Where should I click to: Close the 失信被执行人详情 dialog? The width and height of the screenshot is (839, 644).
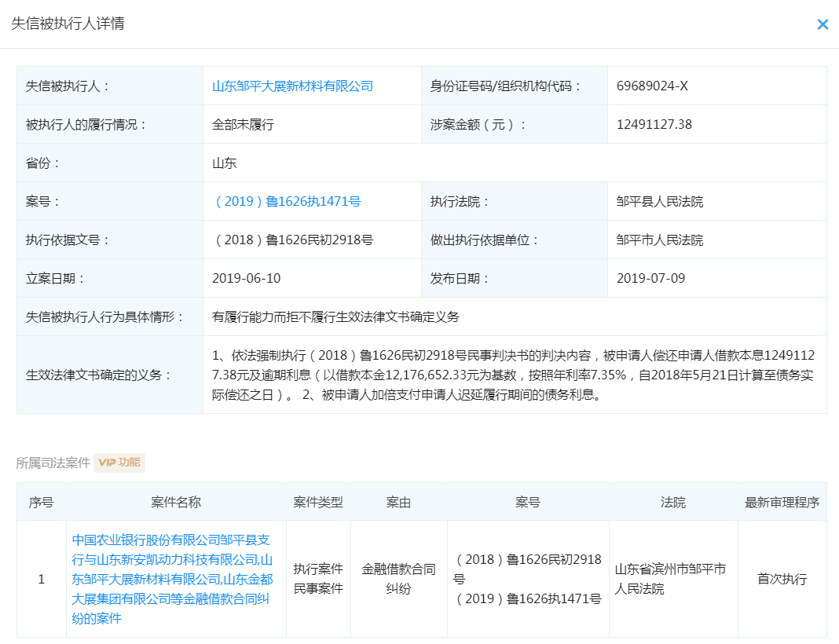(x=823, y=24)
